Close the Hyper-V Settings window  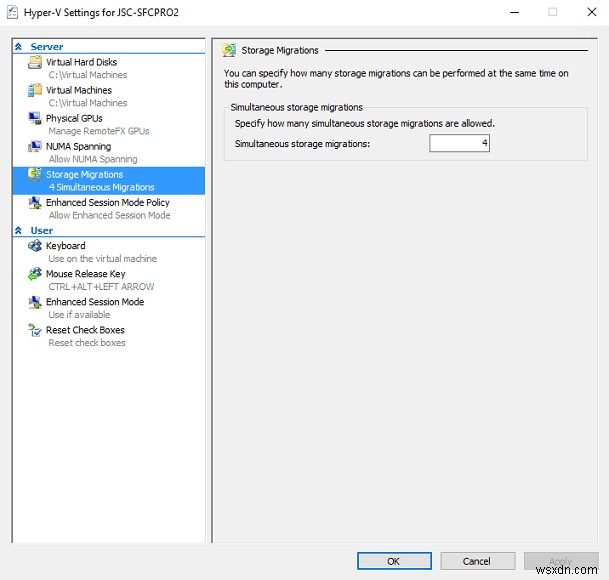[x=592, y=12]
